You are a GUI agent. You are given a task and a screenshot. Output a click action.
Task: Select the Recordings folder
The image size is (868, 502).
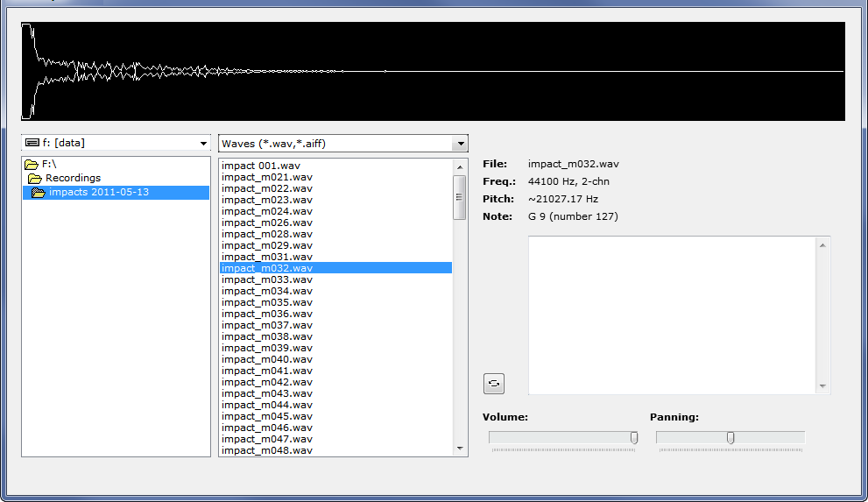point(72,178)
